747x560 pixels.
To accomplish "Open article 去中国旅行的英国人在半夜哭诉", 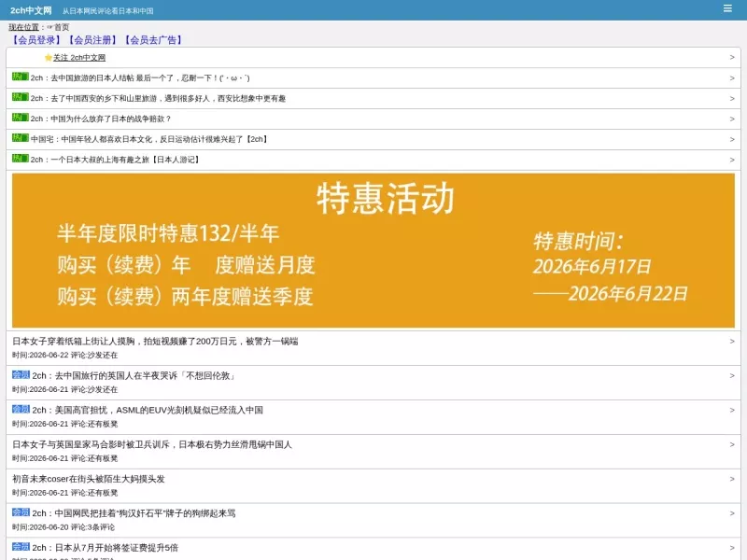I will (x=134, y=376).
